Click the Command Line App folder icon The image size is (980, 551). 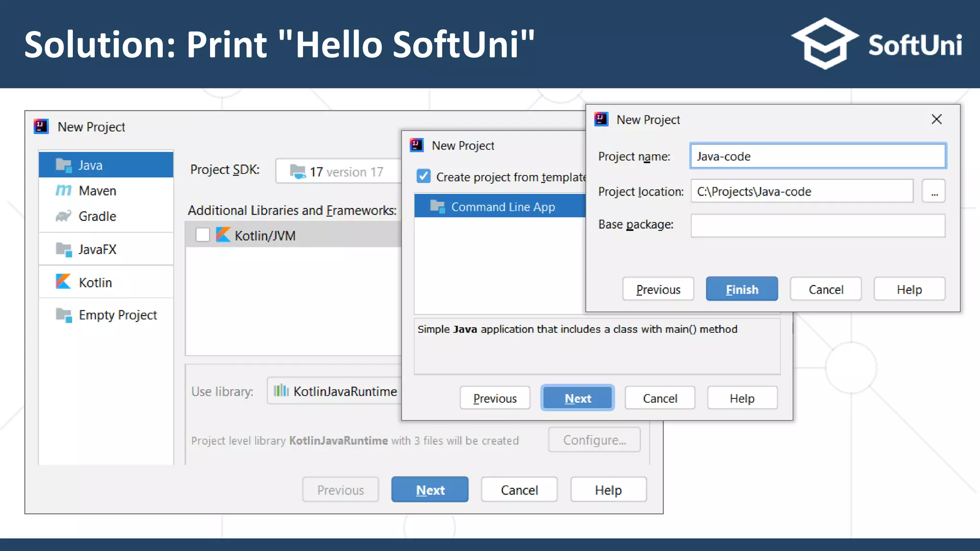pos(437,206)
